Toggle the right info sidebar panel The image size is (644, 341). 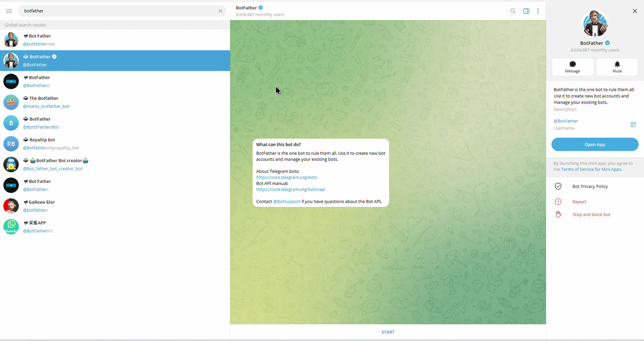[526, 11]
